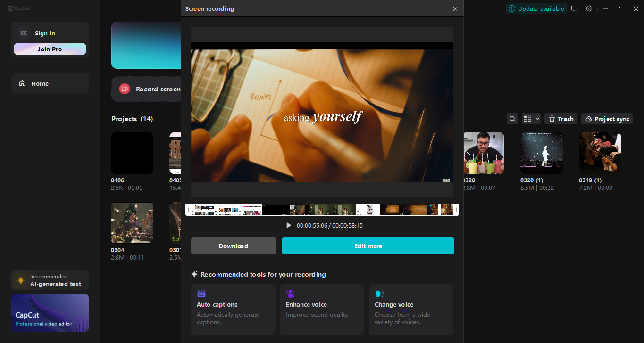Click the project search magnifier icon

[x=512, y=118]
